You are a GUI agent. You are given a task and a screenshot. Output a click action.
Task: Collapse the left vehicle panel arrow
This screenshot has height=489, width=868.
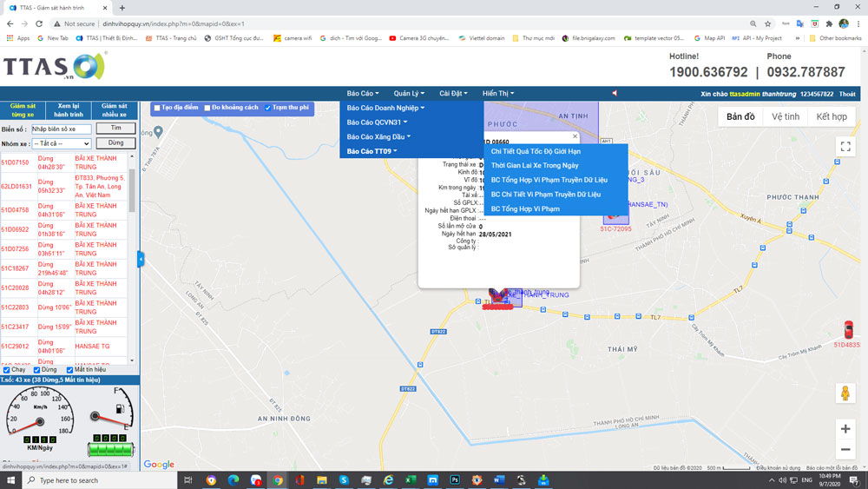(141, 259)
